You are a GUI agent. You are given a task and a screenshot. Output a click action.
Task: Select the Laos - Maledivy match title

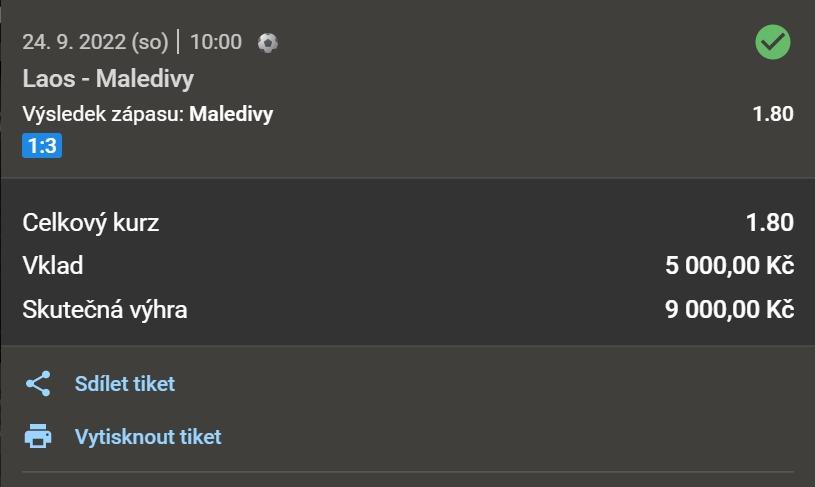tap(108, 78)
